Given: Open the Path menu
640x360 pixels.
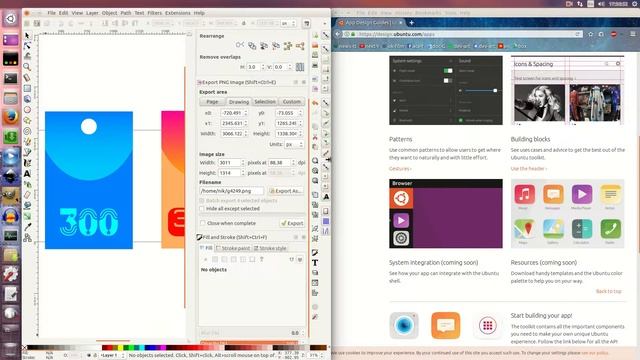Looking at the screenshot, I should point(126,13).
